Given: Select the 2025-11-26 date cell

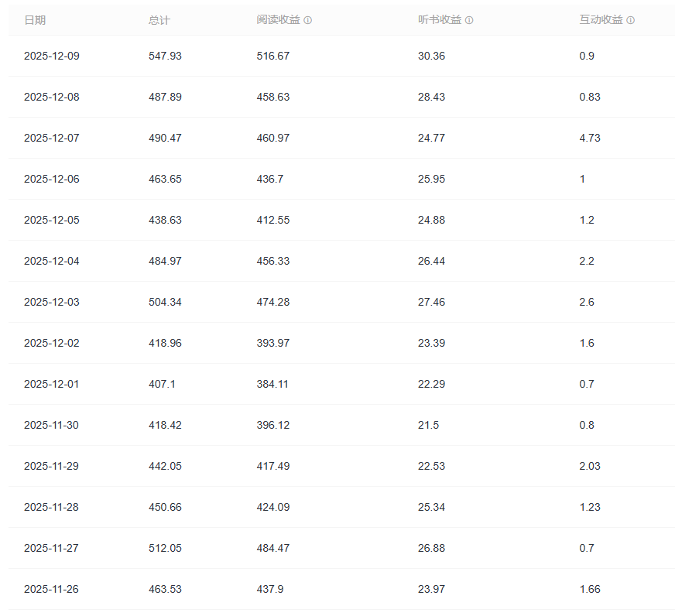Looking at the screenshot, I should coord(52,589).
